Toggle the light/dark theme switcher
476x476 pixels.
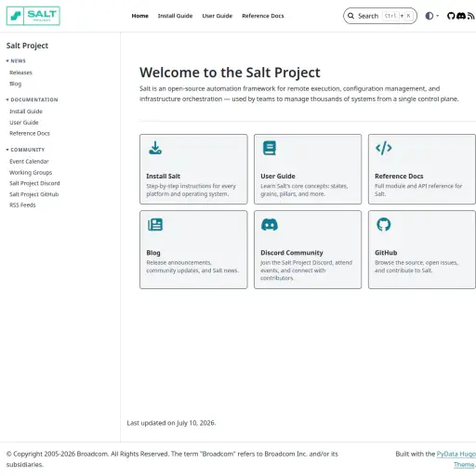(x=432, y=16)
